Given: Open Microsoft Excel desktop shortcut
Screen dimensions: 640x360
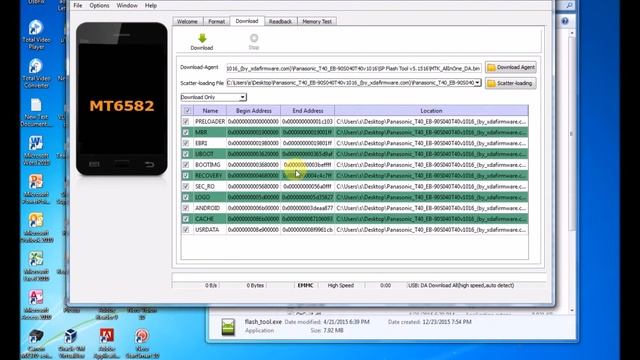Looking at the screenshot, I should point(36,267).
